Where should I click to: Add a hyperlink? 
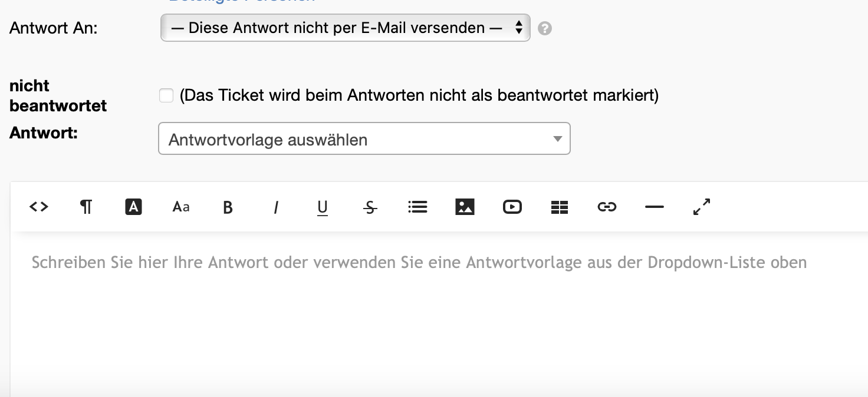coord(607,207)
